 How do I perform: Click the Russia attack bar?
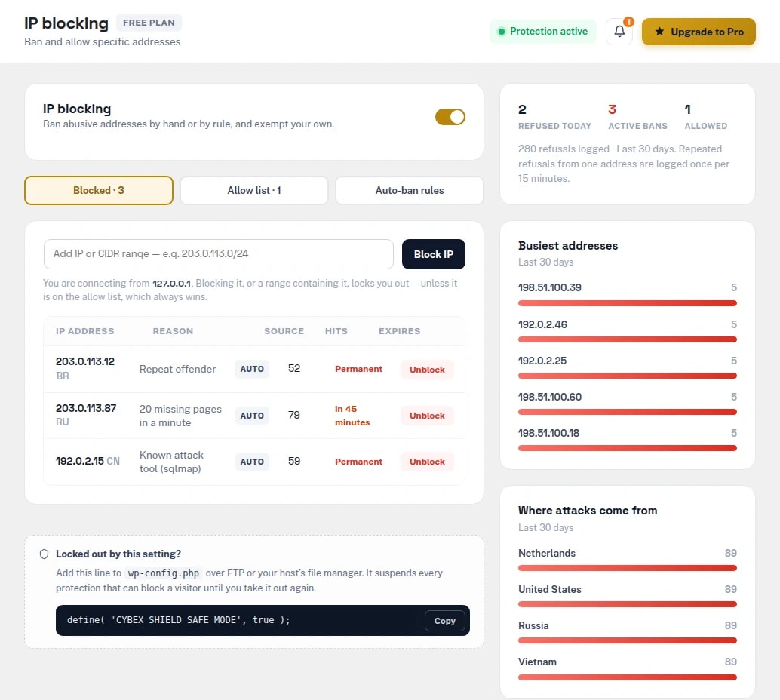628,640
